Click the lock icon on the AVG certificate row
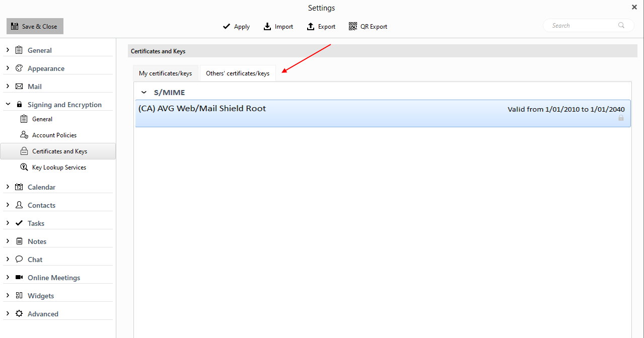Viewport: 644px width, 338px height. click(621, 118)
